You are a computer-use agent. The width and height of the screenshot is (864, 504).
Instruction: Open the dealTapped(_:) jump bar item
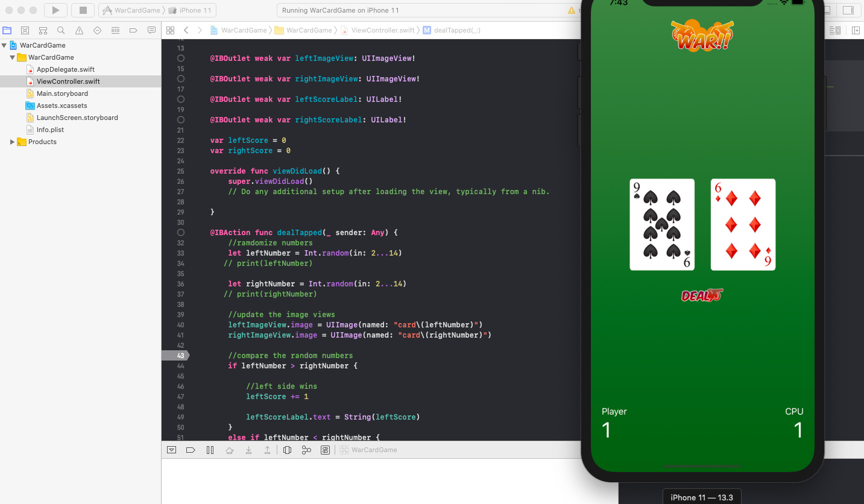pyautogui.click(x=456, y=30)
